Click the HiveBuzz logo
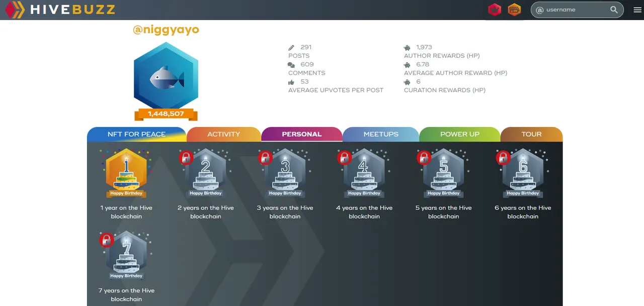Image resolution: width=644 pixels, height=306 pixels. point(60,10)
